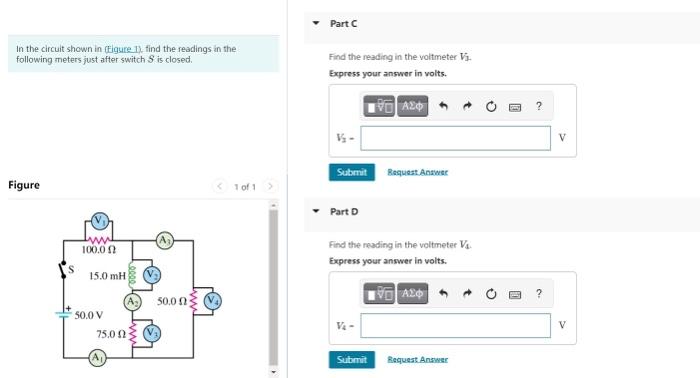Viewport: 700px width, 378px height.
Task: Go to previous figure with left chevron
Action: pyautogui.click(x=219, y=186)
